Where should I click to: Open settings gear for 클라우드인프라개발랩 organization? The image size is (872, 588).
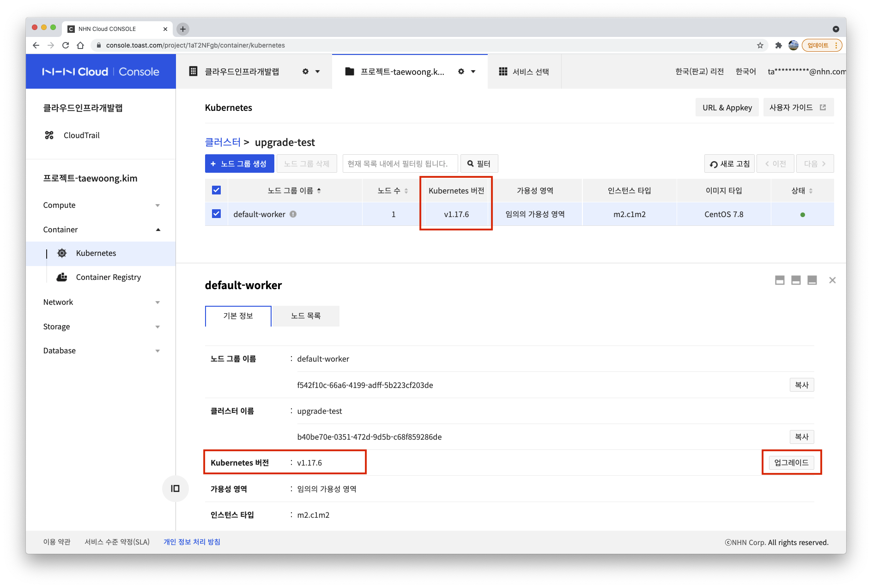point(305,72)
